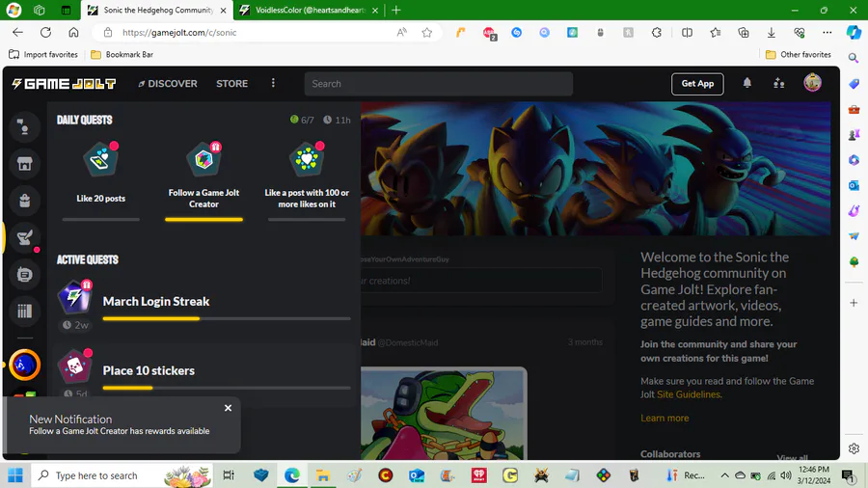Click the browser back arrow
Screen dimensions: 868x488
point(17,32)
